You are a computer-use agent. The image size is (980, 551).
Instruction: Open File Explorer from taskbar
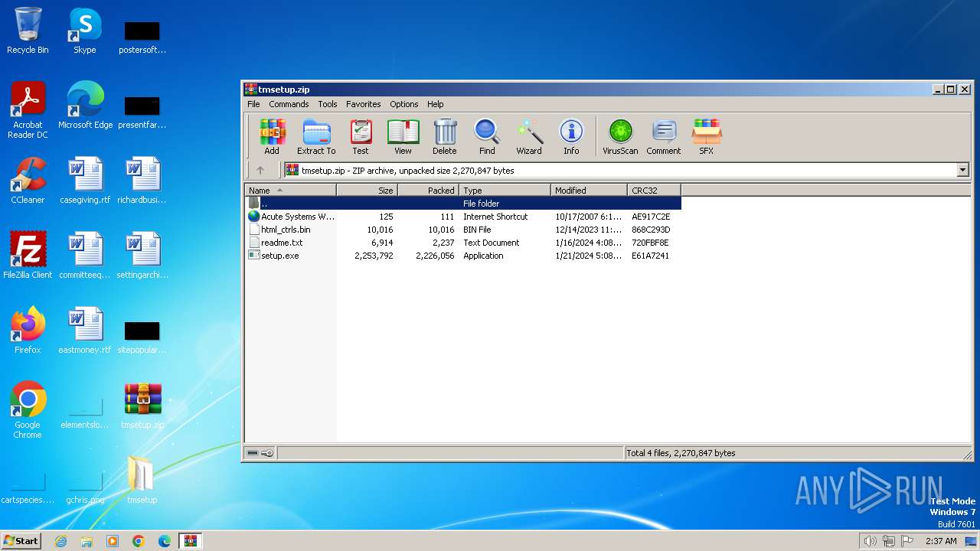[87, 541]
